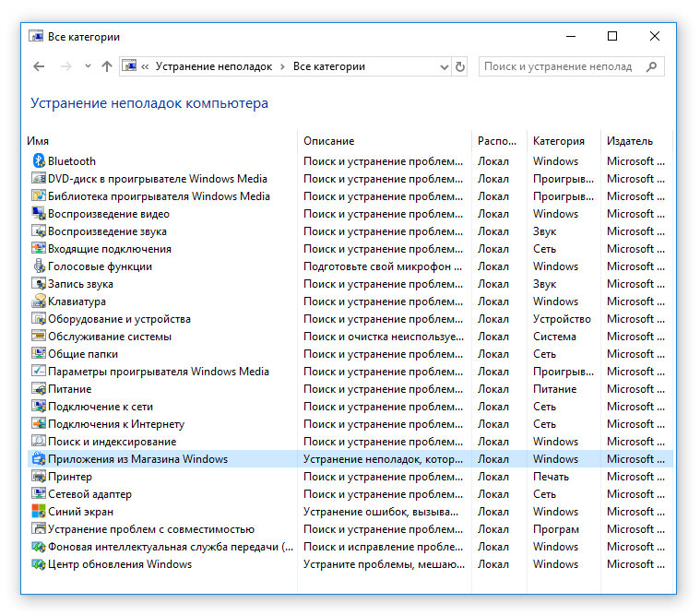Viewport: 700px width, 615px height.
Task: Click the Устранение неполадок breadcrumb
Action: [214, 66]
